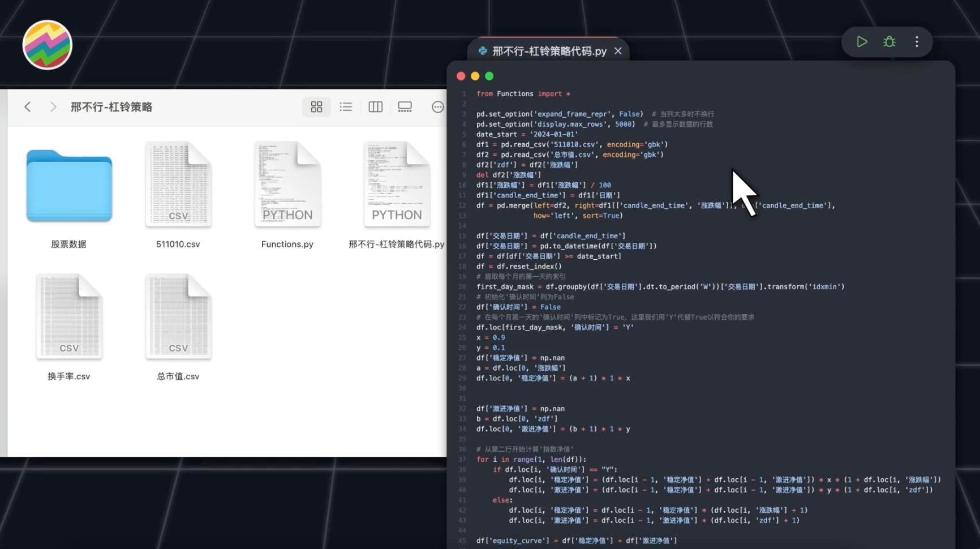Screen dimensions: 980x549
Task: Switch Finder to icon grid view
Action: coord(316,106)
